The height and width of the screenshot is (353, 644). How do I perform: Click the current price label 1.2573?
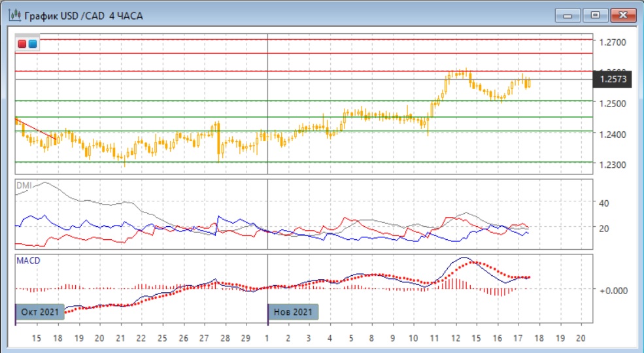(612, 80)
